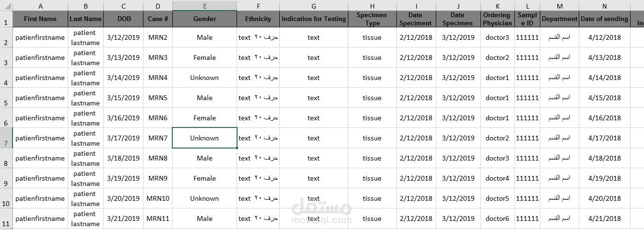Select row 7 header
The width and height of the screenshot is (644, 230).
click(6, 138)
